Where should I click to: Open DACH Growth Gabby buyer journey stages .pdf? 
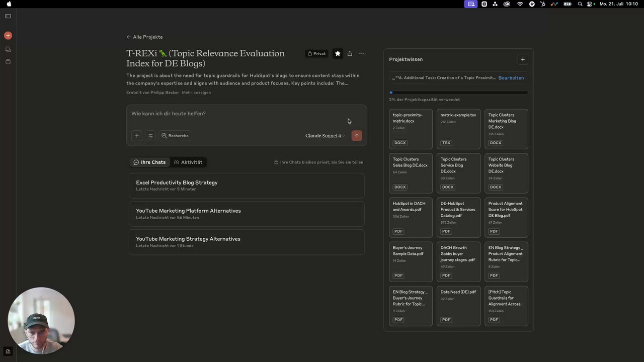click(458, 262)
